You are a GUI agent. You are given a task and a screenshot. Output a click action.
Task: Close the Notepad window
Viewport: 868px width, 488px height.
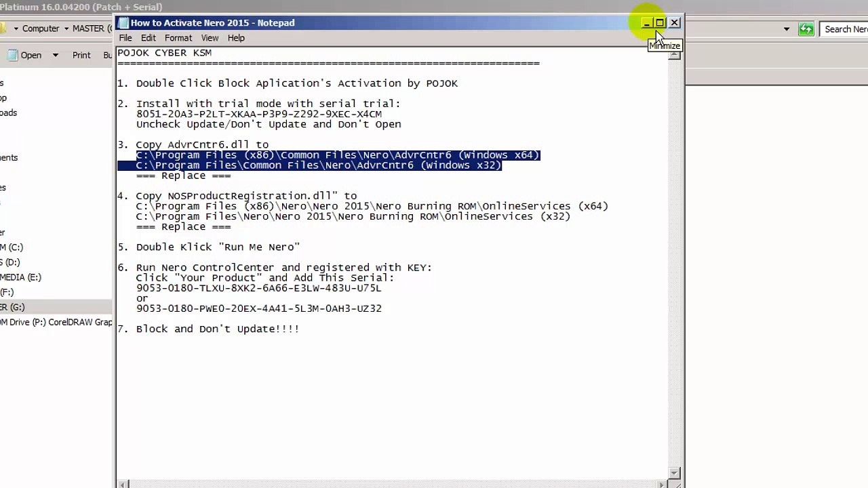[675, 23]
